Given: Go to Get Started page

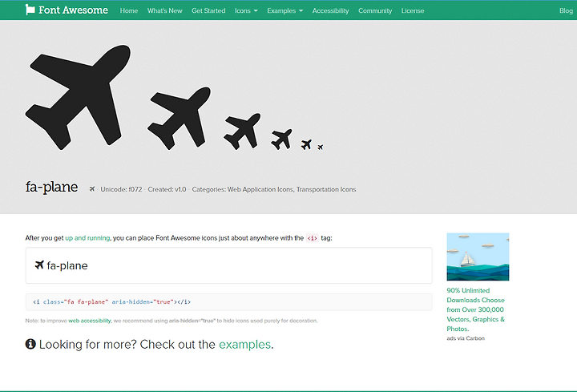Looking at the screenshot, I should point(208,10).
